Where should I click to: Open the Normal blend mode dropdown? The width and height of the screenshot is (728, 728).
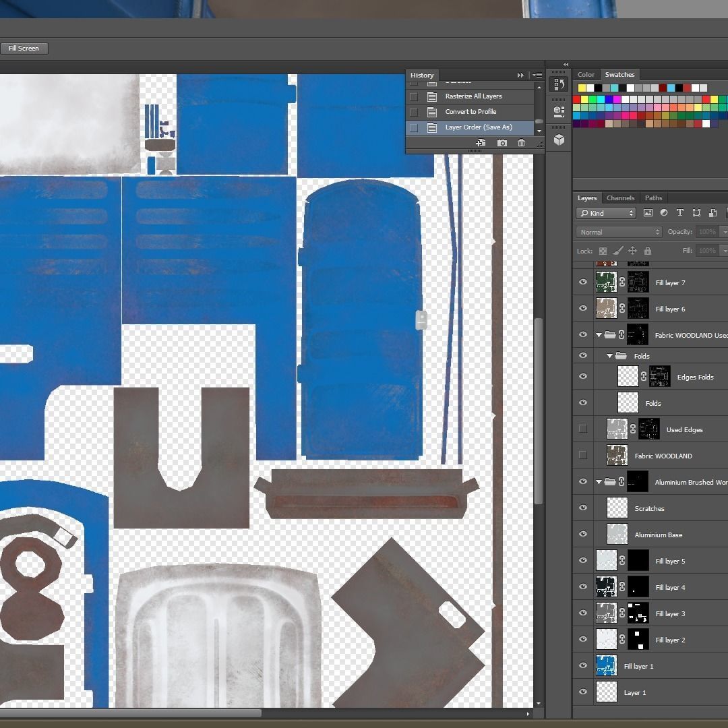tap(619, 232)
